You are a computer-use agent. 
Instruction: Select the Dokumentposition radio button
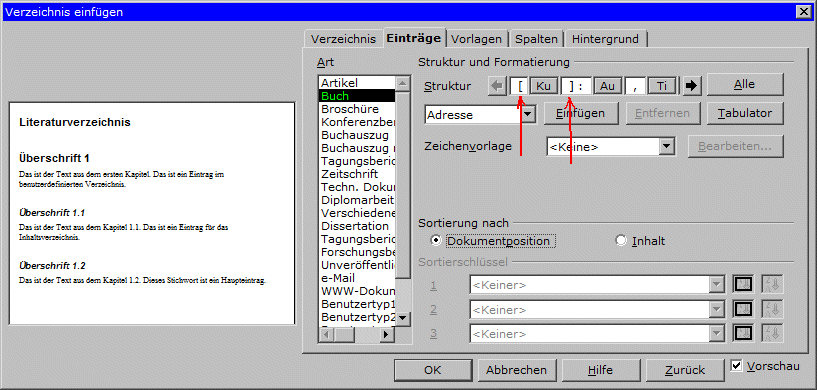[436, 241]
